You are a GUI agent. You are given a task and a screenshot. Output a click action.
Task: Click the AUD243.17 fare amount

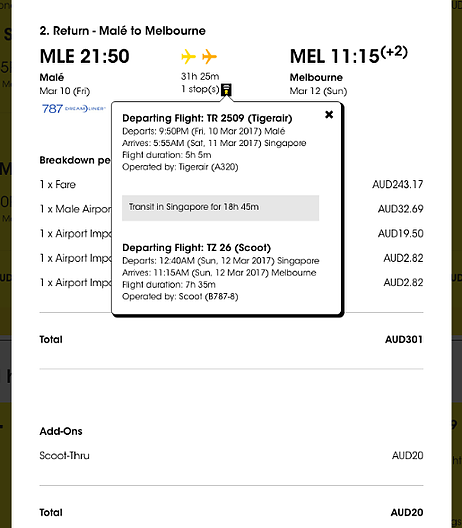[x=398, y=185]
